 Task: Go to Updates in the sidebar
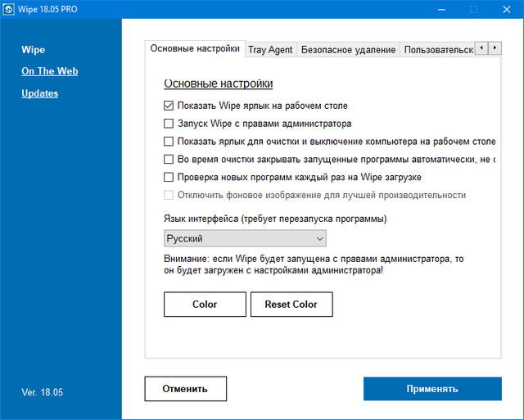40,93
